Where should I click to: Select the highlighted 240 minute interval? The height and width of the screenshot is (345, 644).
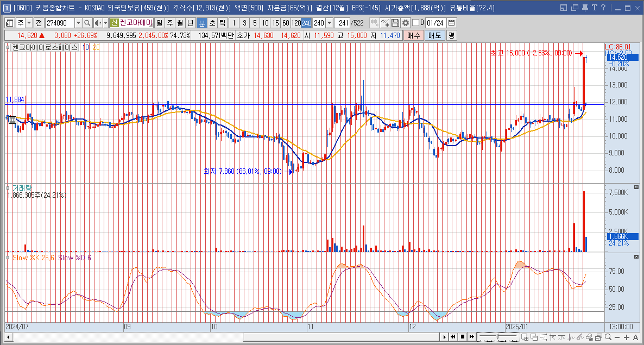[306, 23]
